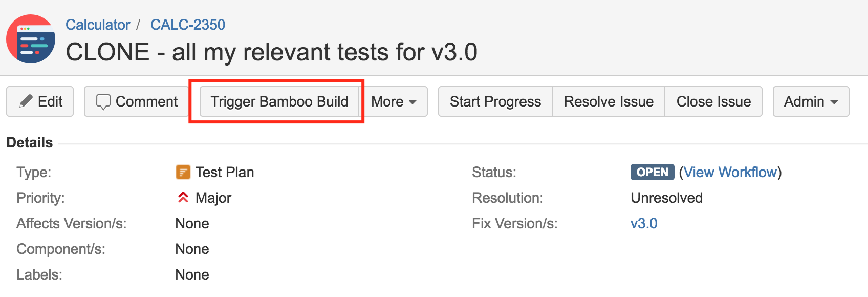Click the issue title text
The height and width of the screenshot is (297, 868).
(272, 52)
